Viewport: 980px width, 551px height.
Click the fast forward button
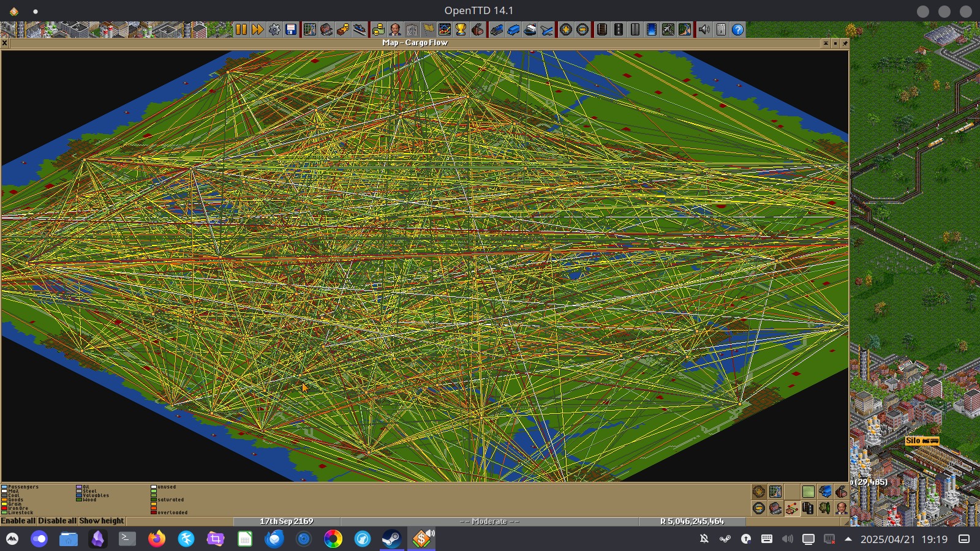click(x=258, y=29)
